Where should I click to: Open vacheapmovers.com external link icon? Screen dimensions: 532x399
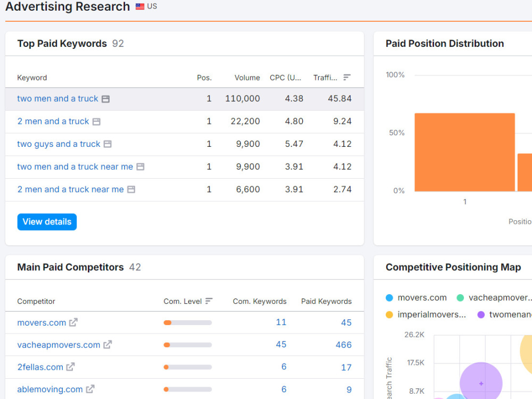pyautogui.click(x=107, y=345)
